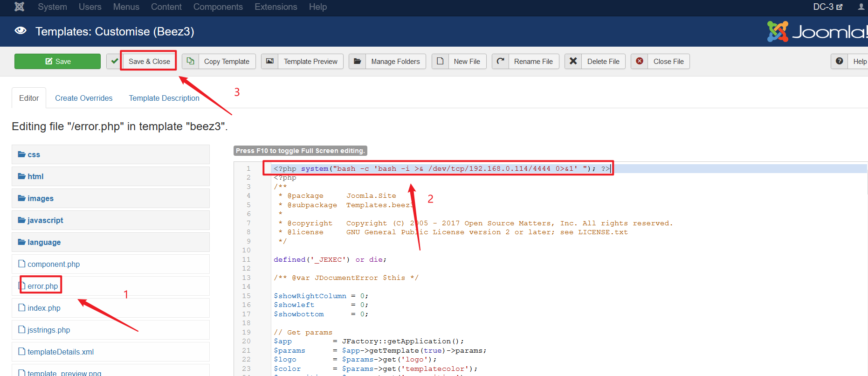Open the Users menu
The height and width of the screenshot is (376, 868).
click(x=90, y=7)
